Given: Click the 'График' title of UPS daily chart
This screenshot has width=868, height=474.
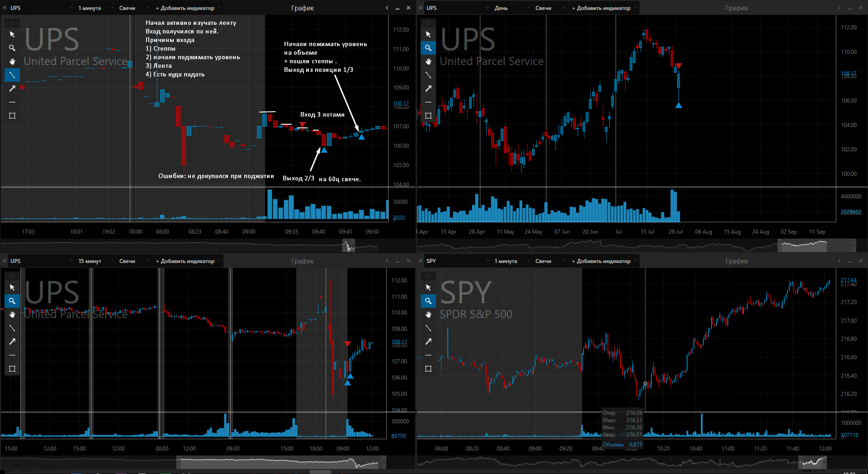Looking at the screenshot, I should (737, 8).
